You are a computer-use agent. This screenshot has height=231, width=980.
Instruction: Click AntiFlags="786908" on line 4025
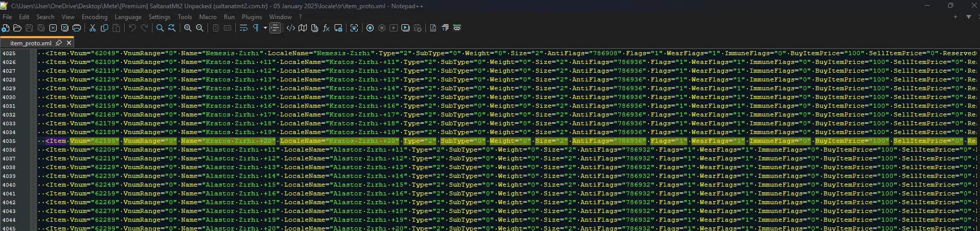point(585,53)
